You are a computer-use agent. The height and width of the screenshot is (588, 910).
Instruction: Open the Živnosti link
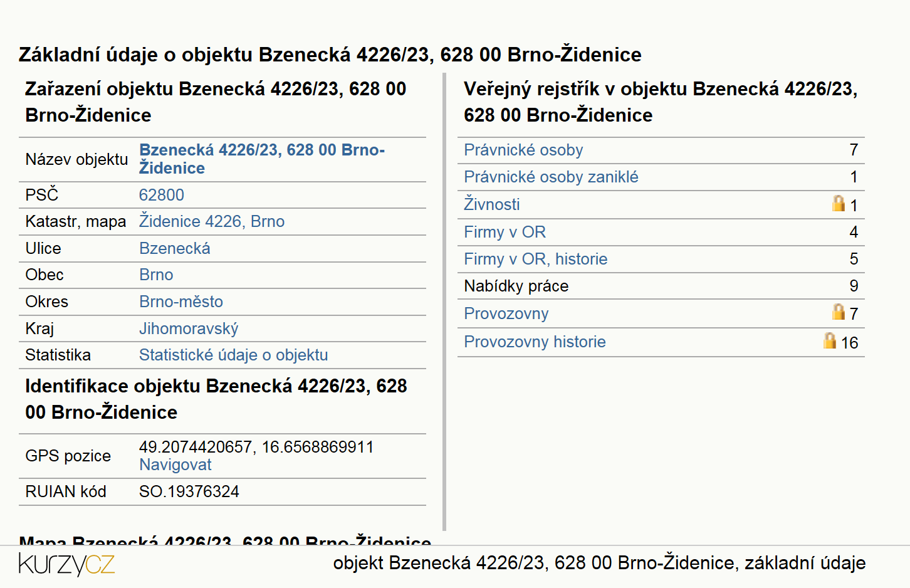492,204
